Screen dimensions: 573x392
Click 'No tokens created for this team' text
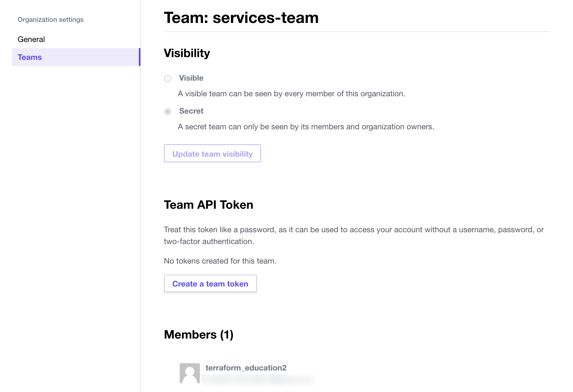[x=220, y=261]
